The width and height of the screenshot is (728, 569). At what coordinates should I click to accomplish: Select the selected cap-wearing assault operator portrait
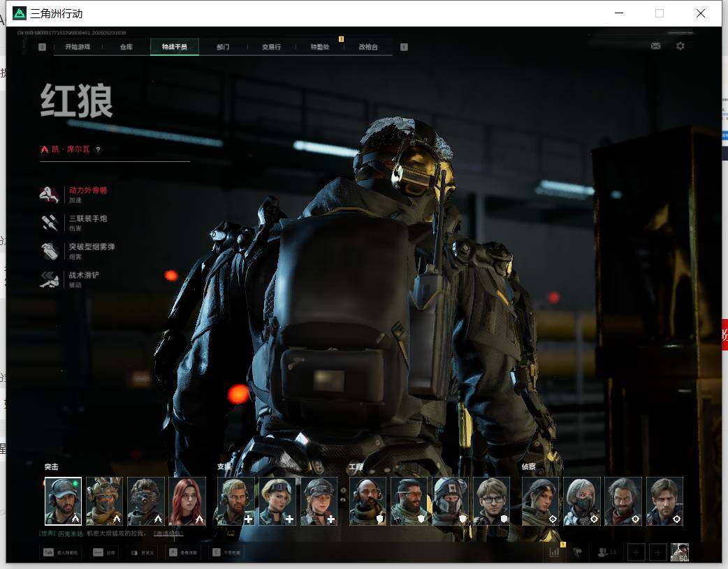[x=63, y=501]
